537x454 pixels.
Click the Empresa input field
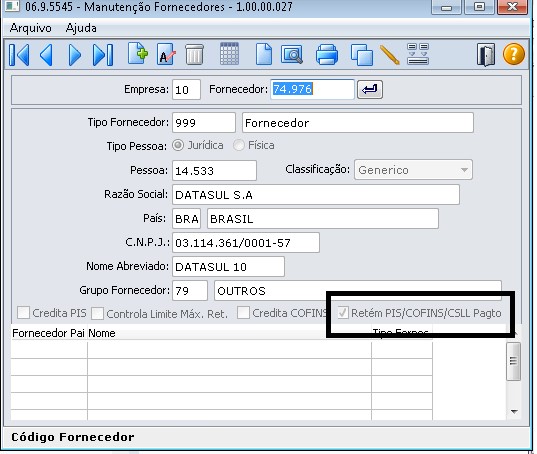click(186, 90)
